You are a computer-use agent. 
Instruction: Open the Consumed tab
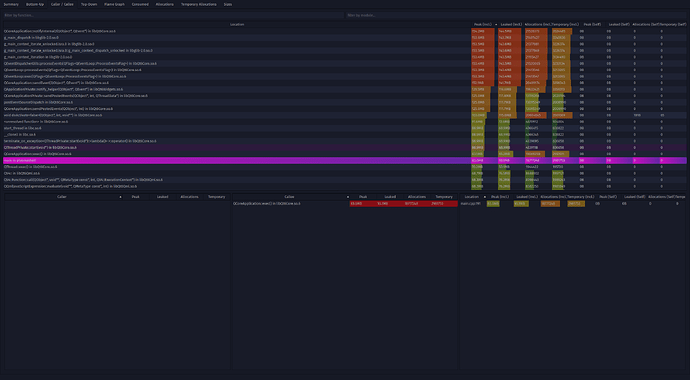[140, 4]
